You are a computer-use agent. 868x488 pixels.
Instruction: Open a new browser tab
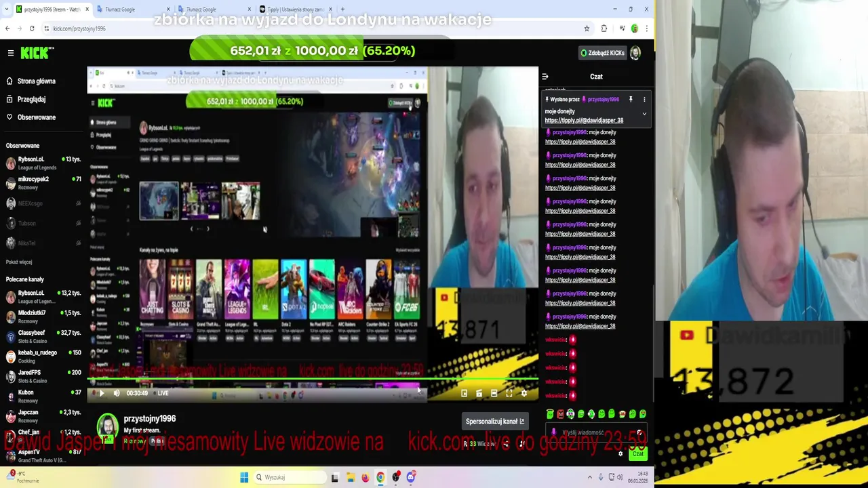pos(342,9)
